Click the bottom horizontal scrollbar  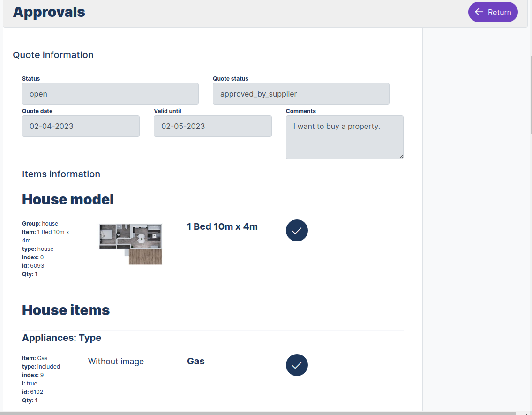click(211, 412)
